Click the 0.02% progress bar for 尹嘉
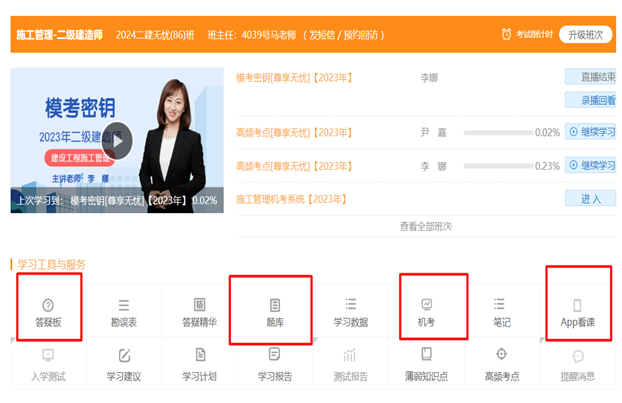Viewport: 622px width, 403px height. coord(499,132)
